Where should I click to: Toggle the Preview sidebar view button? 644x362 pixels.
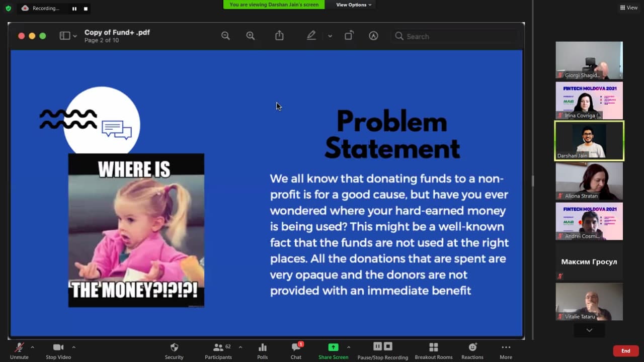[x=65, y=36]
